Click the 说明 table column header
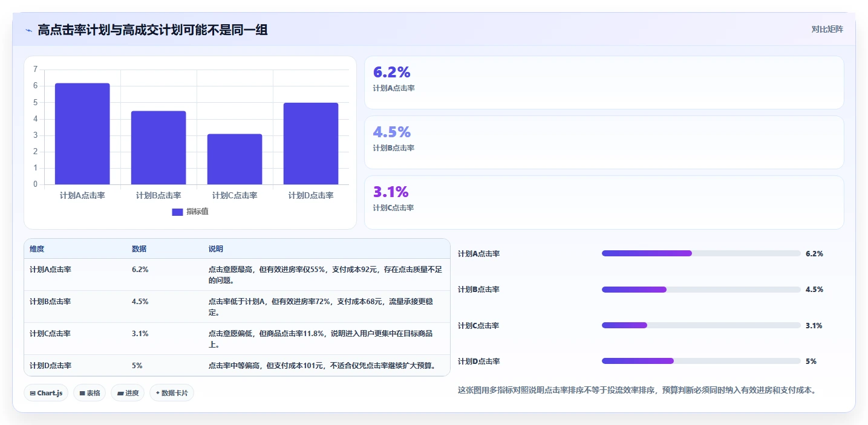The image size is (868, 425). click(216, 249)
